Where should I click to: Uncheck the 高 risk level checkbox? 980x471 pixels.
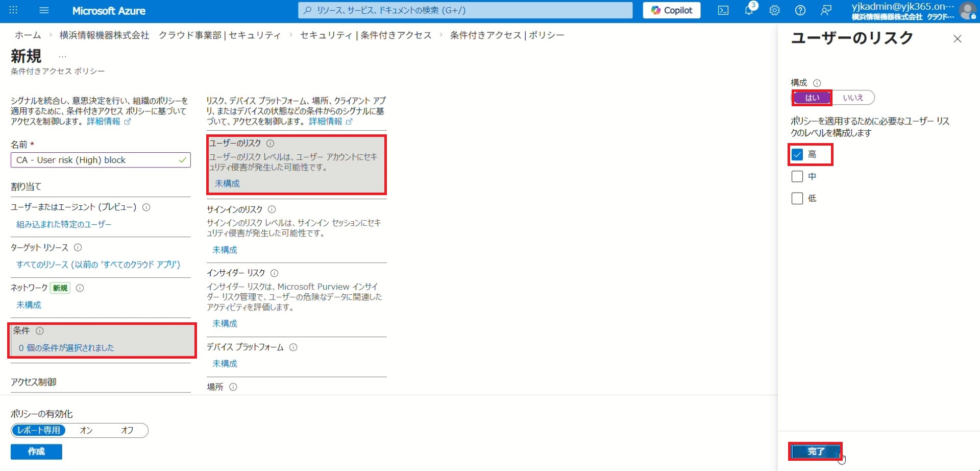797,154
